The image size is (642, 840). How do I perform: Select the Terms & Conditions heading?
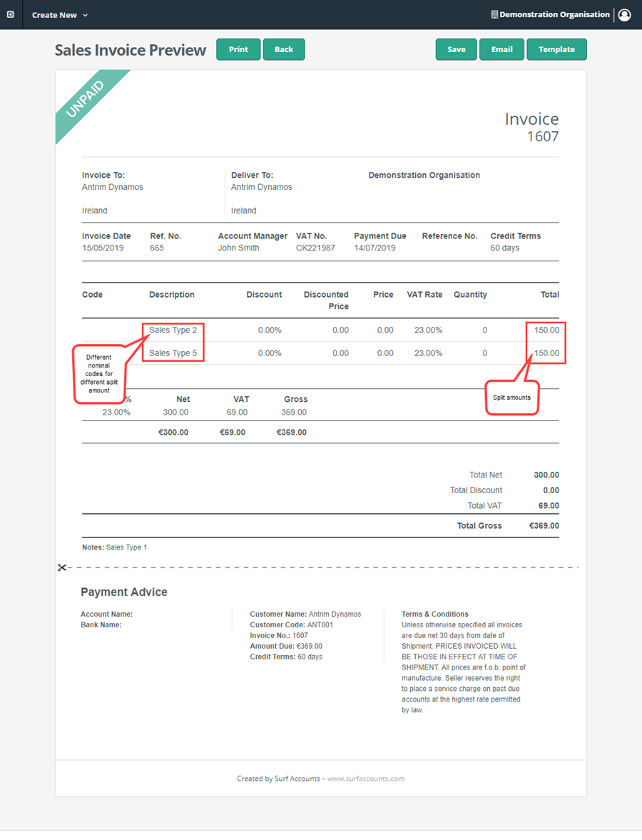coord(435,614)
